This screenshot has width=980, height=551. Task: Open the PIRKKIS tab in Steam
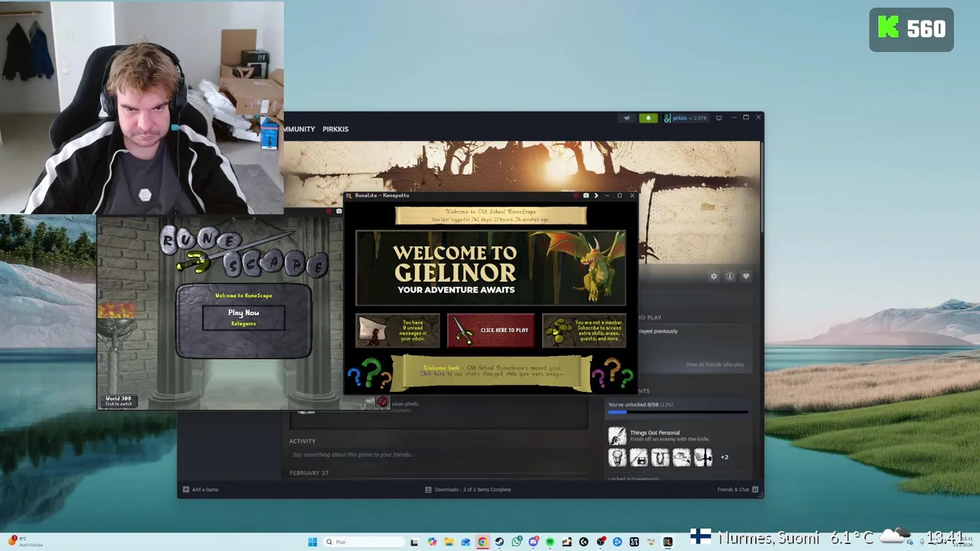pyautogui.click(x=335, y=129)
